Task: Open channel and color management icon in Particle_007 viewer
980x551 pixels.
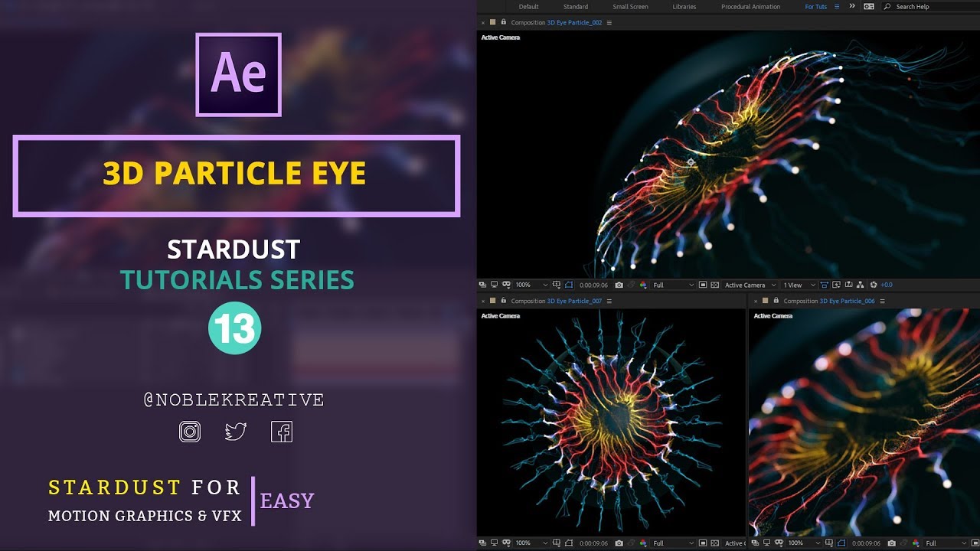Action: click(643, 543)
